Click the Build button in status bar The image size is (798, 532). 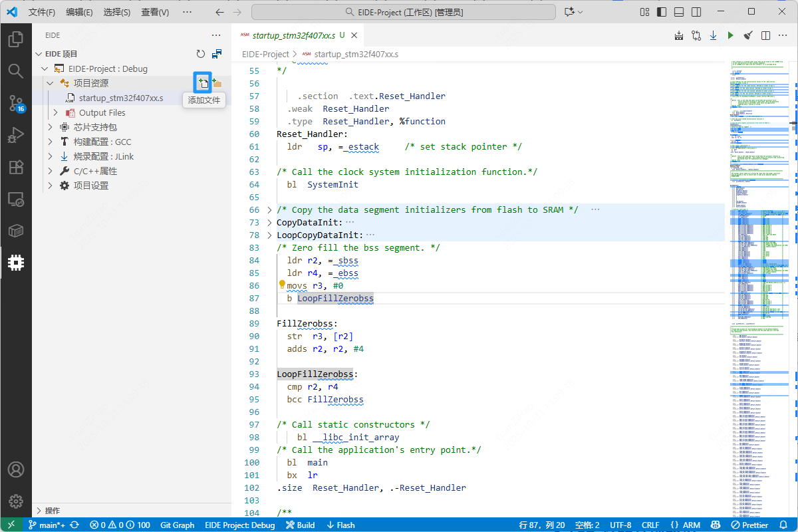(301, 525)
